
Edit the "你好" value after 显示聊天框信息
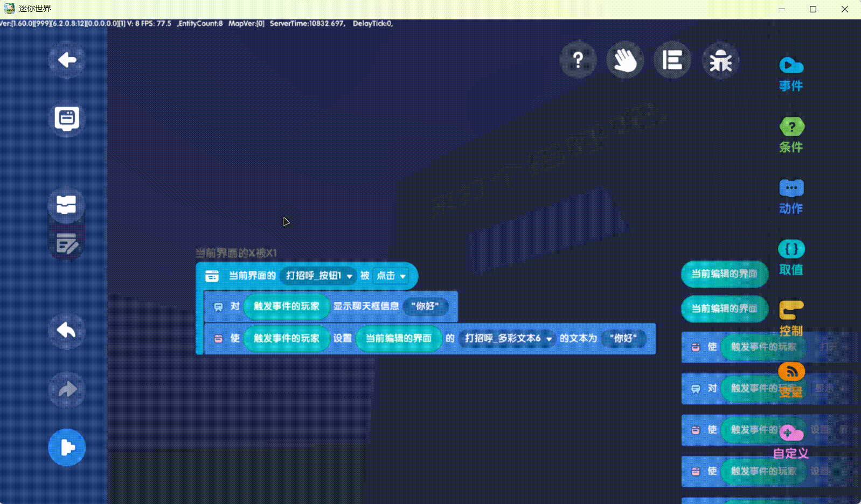tap(425, 306)
